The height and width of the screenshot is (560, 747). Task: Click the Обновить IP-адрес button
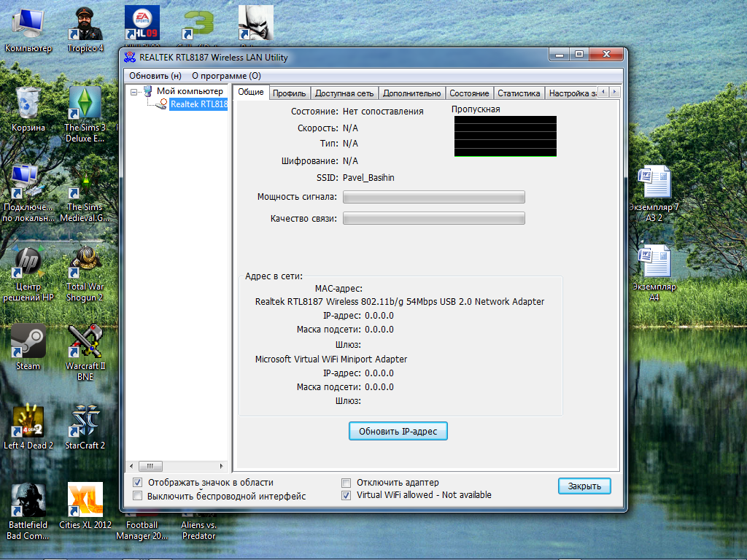[398, 431]
